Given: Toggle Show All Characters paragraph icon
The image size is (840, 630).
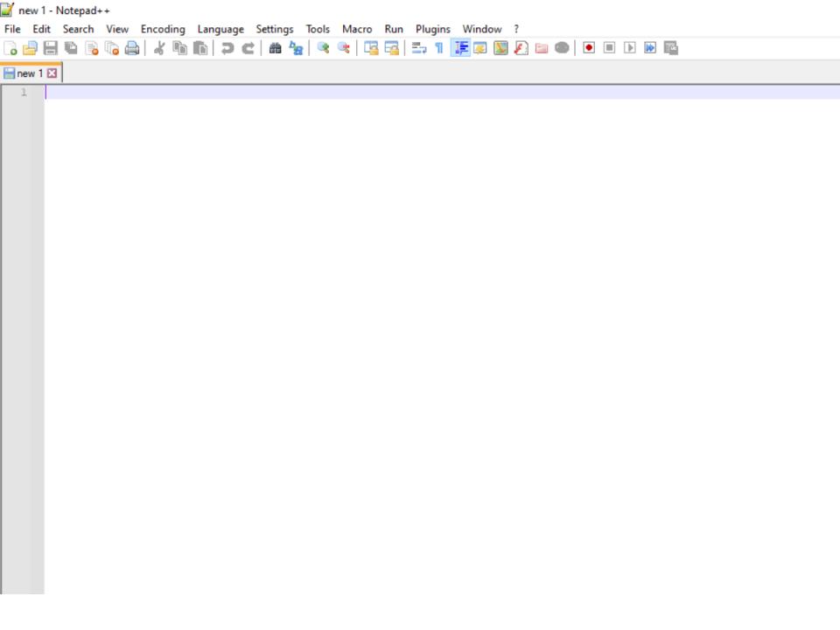Looking at the screenshot, I should pos(438,48).
